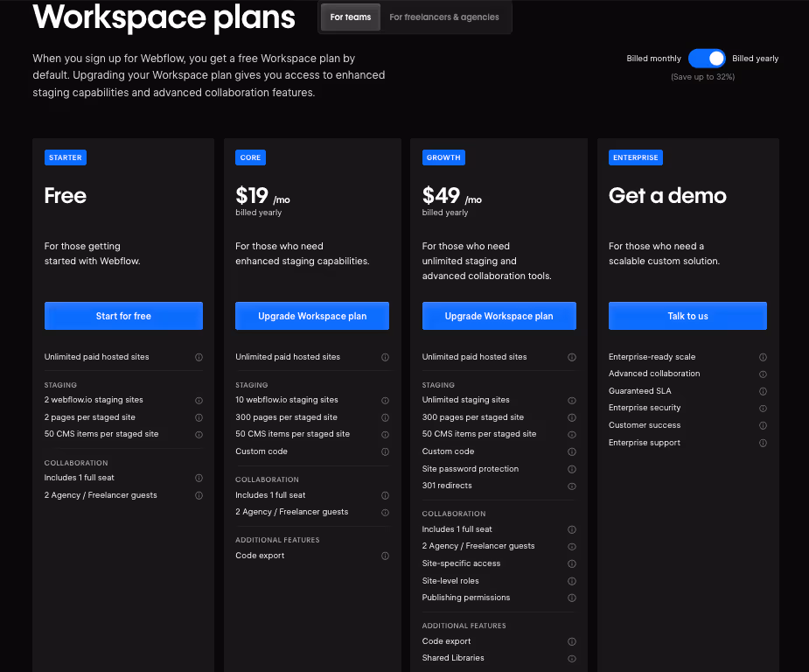Open info icon for 301 redirects
This screenshot has width=809, height=672.
(x=572, y=486)
